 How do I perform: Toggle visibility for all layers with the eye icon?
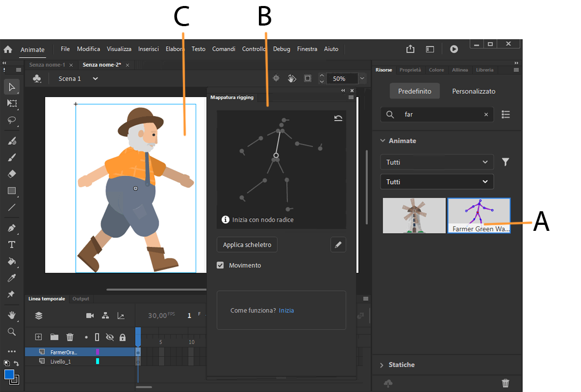coord(110,337)
